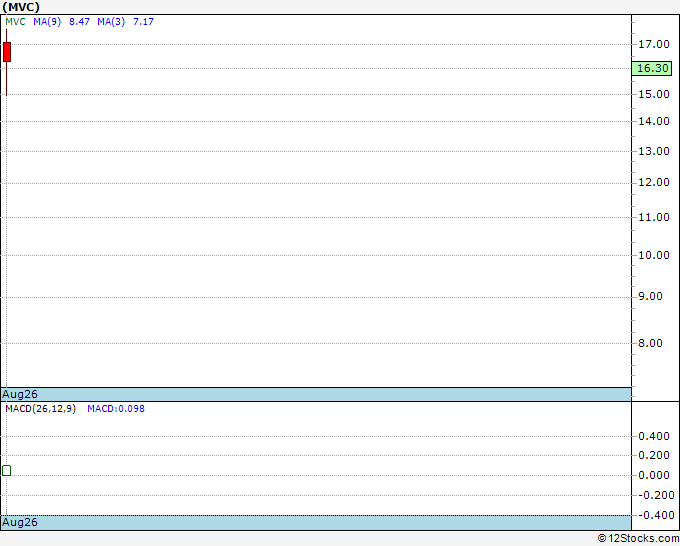Click the 16.30 current price label
The height and width of the screenshot is (546, 680).
point(652,68)
